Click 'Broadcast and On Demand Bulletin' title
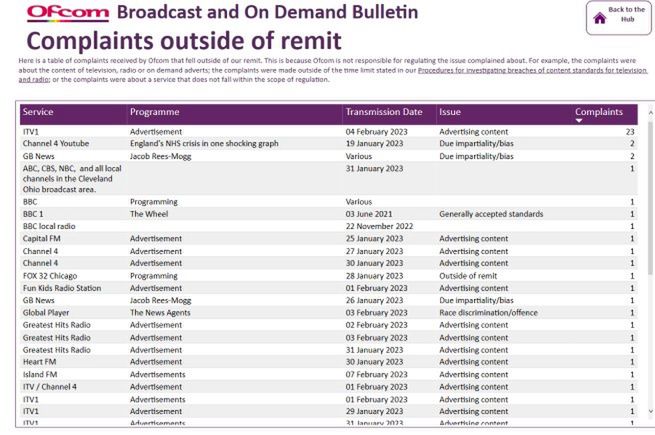This screenshot has width=655, height=435. [267, 12]
